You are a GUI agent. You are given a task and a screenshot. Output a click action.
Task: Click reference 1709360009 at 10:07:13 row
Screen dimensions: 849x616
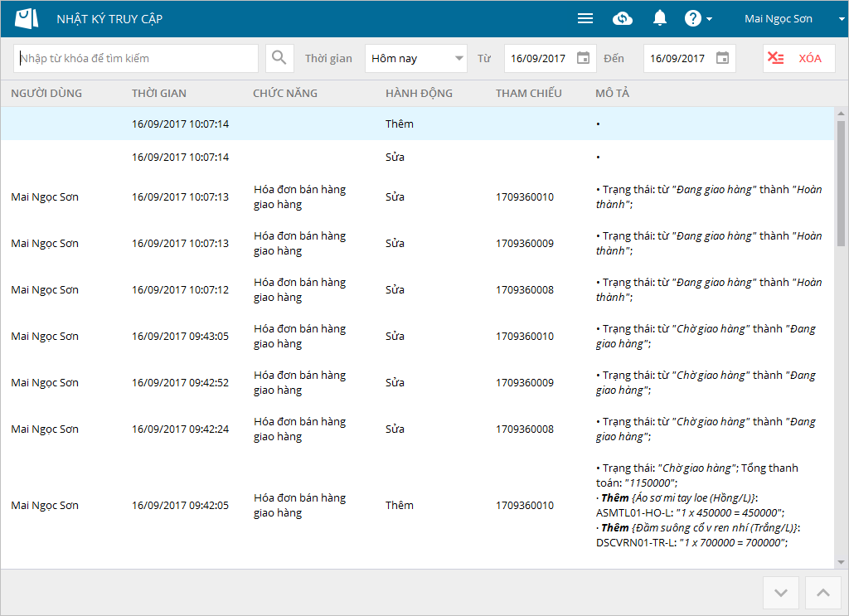525,243
